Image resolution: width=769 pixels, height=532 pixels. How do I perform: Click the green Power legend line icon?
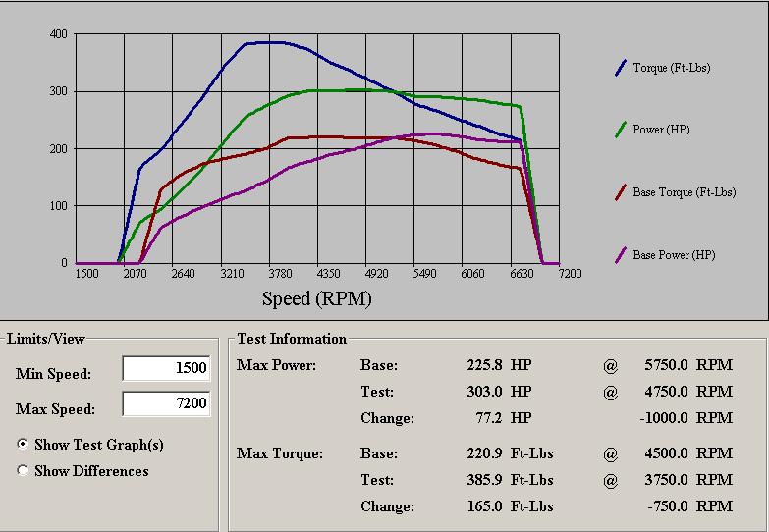coord(621,130)
